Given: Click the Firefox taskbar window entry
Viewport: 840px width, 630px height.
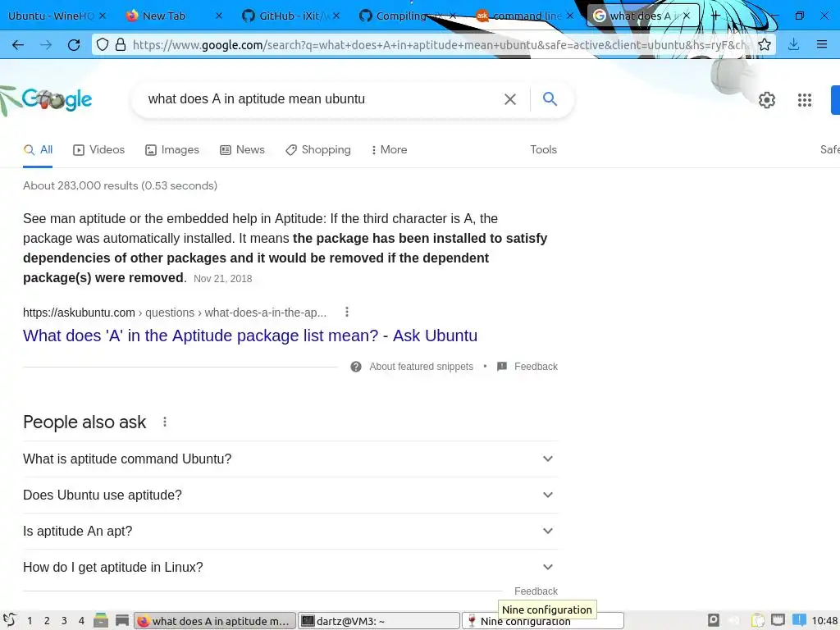Looking at the screenshot, I should (214, 620).
